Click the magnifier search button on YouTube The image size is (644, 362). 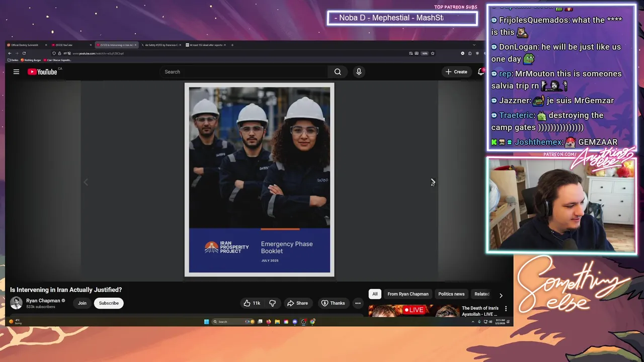pos(338,72)
